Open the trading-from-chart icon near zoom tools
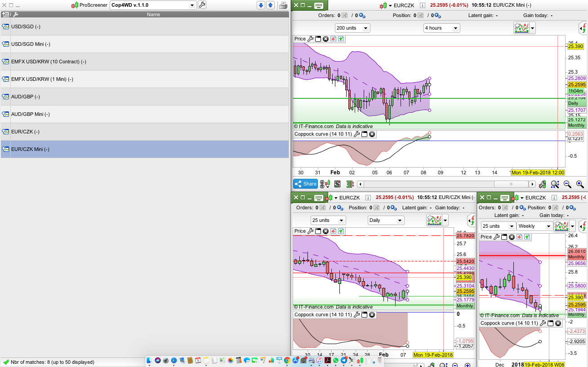Viewport: 588px width, 367px height. [x=543, y=184]
